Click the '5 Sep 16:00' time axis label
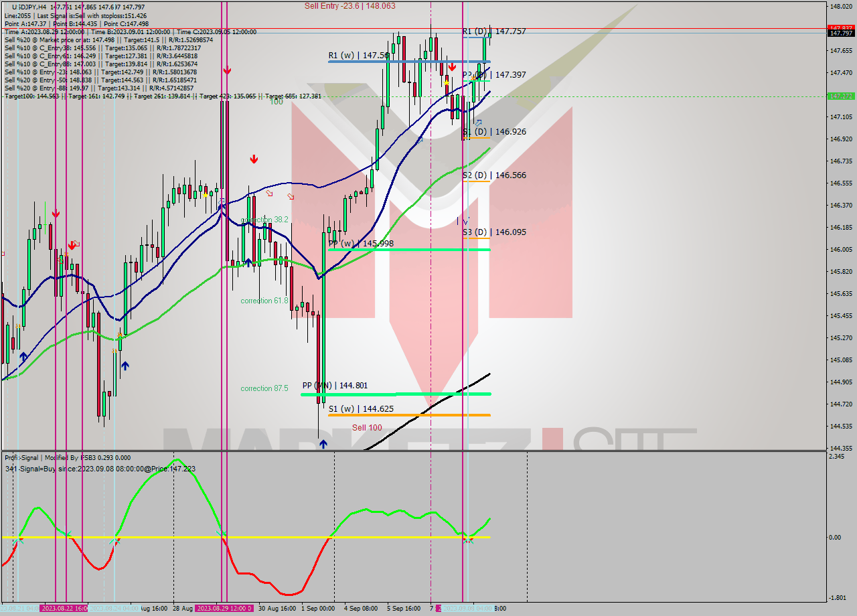The height and width of the screenshot is (616, 857). click(404, 609)
